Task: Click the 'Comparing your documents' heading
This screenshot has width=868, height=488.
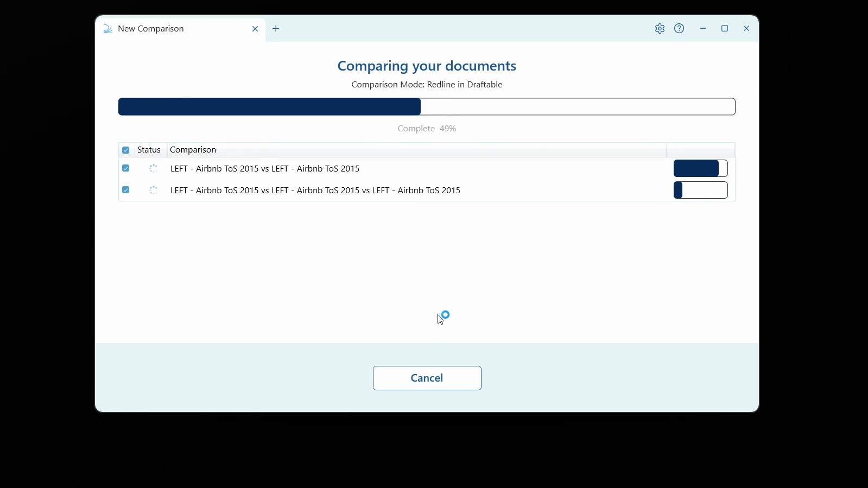Action: 427,66
